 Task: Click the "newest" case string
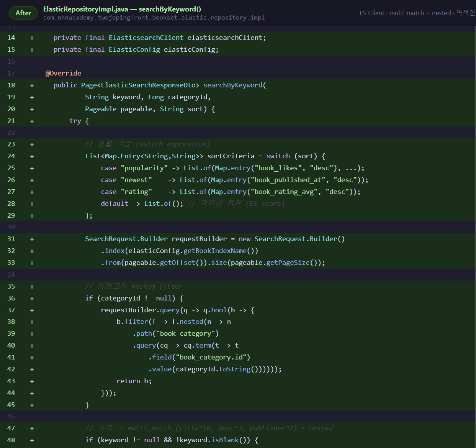pyautogui.click(x=136, y=180)
